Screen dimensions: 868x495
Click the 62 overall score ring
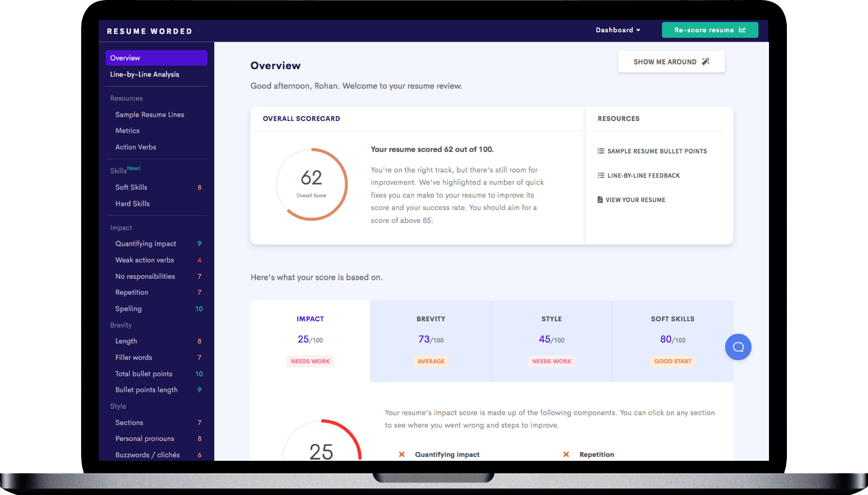(x=312, y=184)
